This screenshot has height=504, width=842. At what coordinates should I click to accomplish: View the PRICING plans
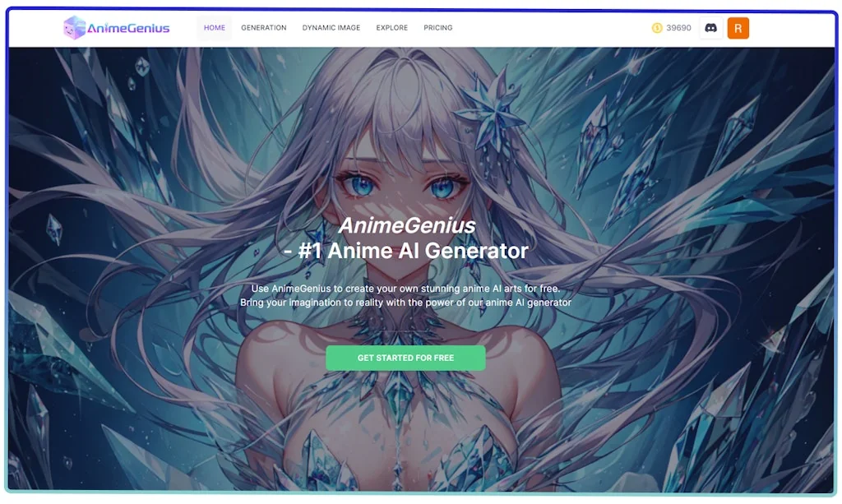coord(437,27)
